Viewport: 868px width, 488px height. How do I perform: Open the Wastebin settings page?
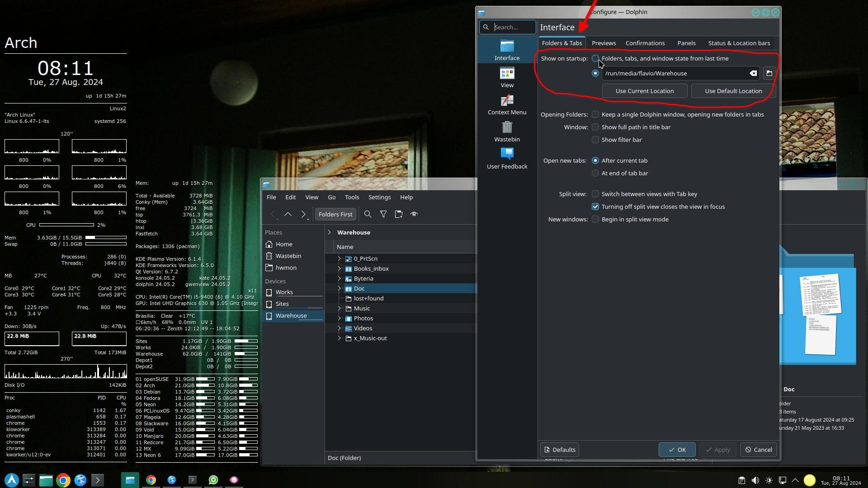point(507,132)
